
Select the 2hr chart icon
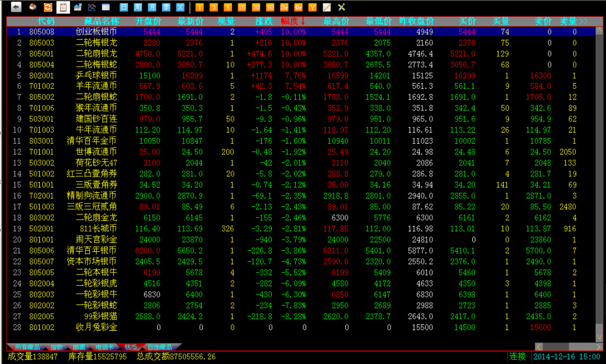284,7
